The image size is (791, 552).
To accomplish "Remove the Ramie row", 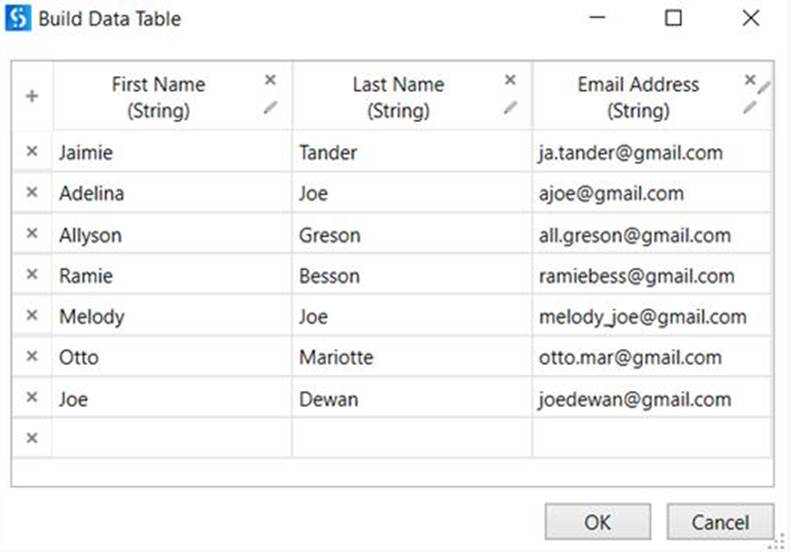I will point(31,275).
